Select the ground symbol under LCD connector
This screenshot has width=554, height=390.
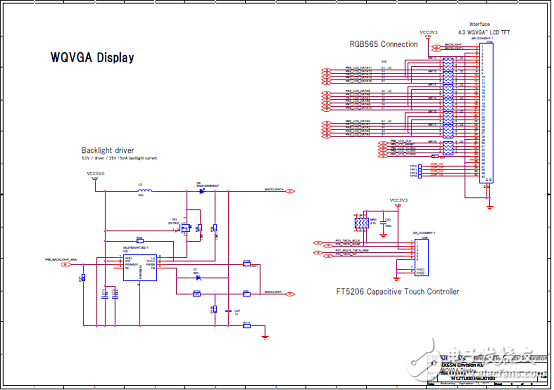(x=489, y=207)
